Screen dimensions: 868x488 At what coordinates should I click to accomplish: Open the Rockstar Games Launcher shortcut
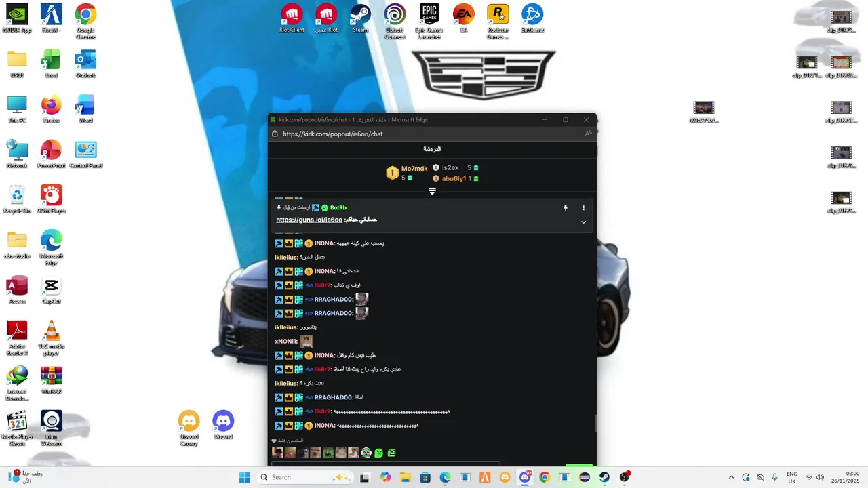[498, 22]
